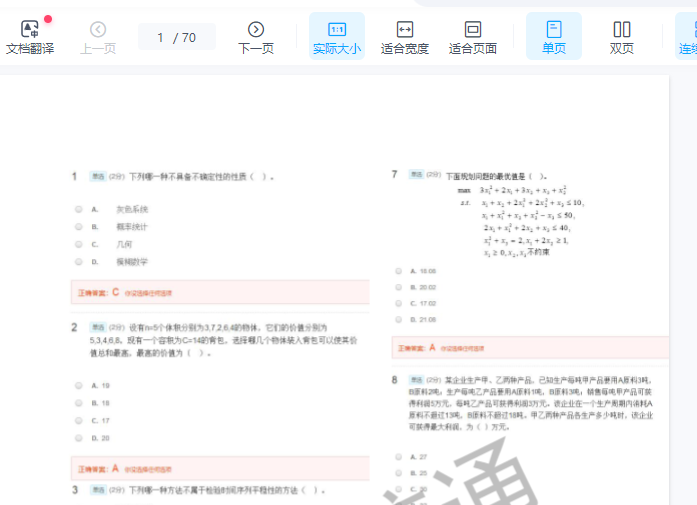Click question 8 text about 某企业生产甲、乙
The height and width of the screenshot is (505, 697).
click(531, 403)
